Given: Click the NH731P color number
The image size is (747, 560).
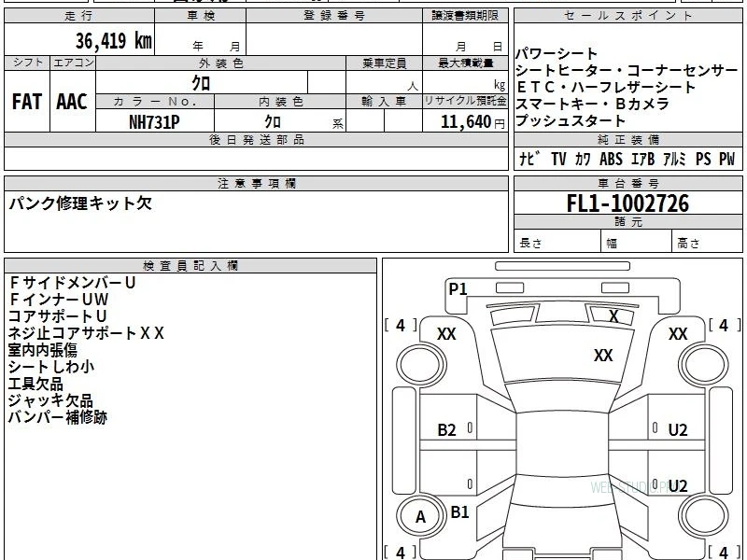Looking at the screenshot, I should [x=154, y=122].
